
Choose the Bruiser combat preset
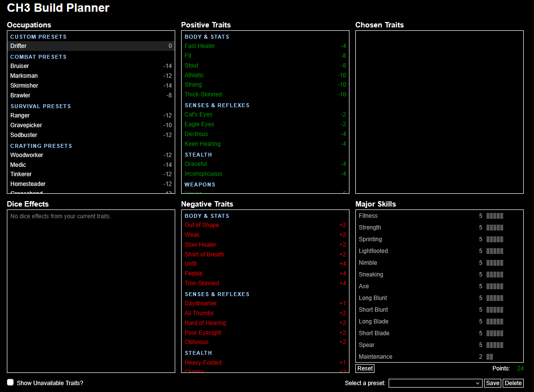point(91,66)
